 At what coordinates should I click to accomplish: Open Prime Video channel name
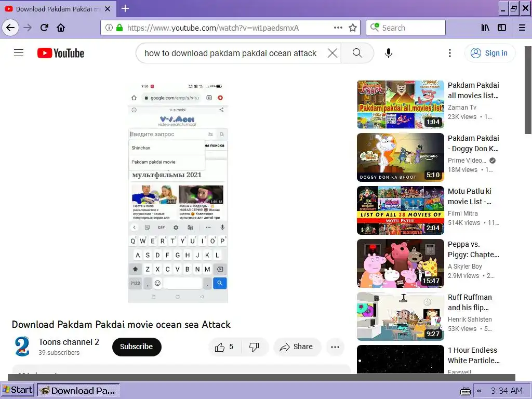coord(467,160)
